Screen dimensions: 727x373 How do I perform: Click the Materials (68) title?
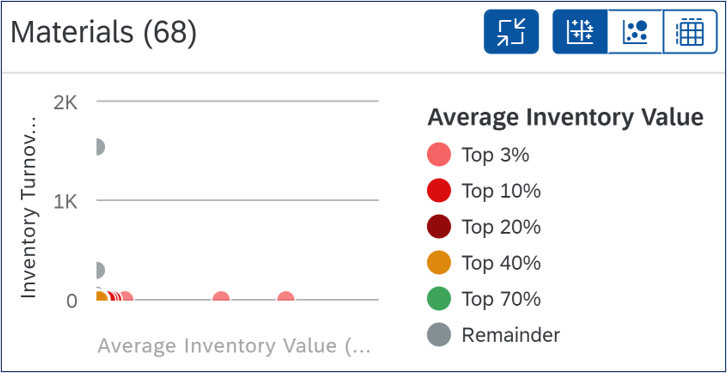103,33
